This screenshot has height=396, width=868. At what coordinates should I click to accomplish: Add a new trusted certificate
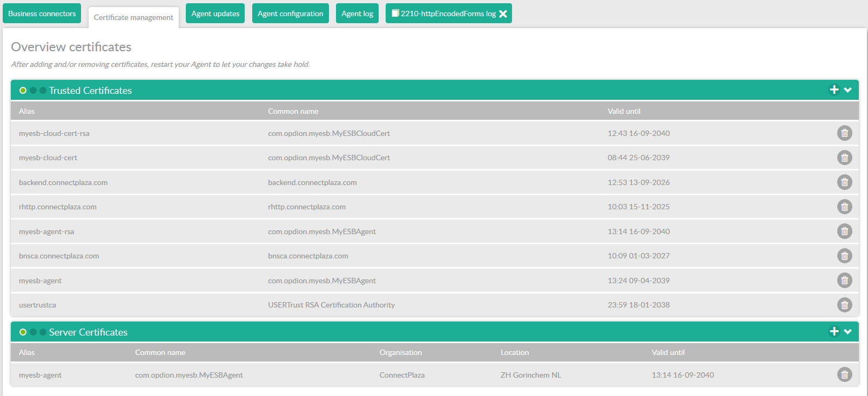tap(834, 90)
